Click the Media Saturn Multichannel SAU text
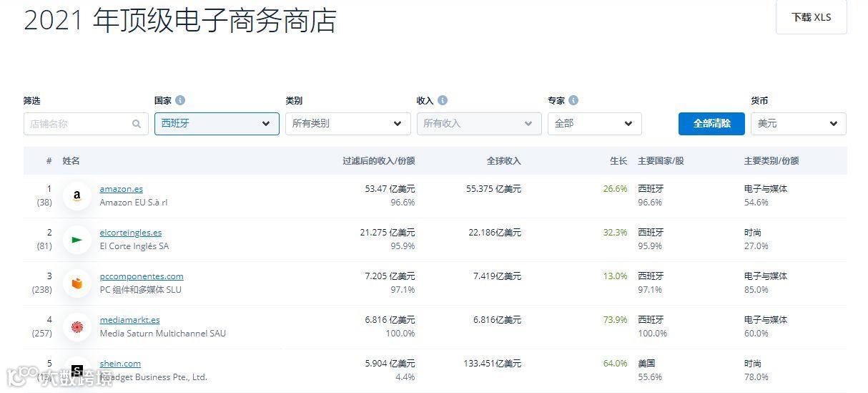The image size is (868, 393). tap(163, 334)
